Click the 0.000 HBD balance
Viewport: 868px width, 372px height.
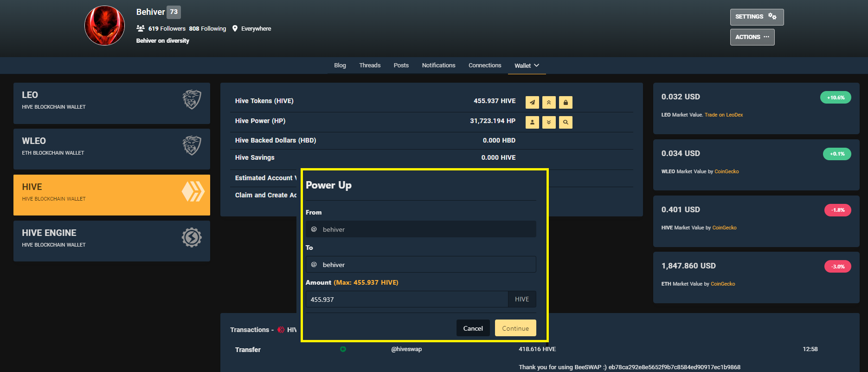499,140
